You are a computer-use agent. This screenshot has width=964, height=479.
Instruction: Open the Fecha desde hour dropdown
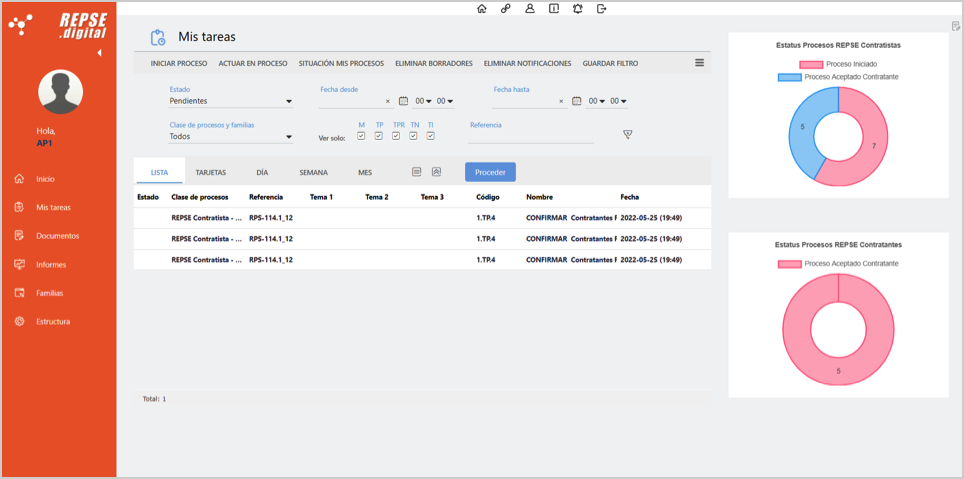point(424,101)
